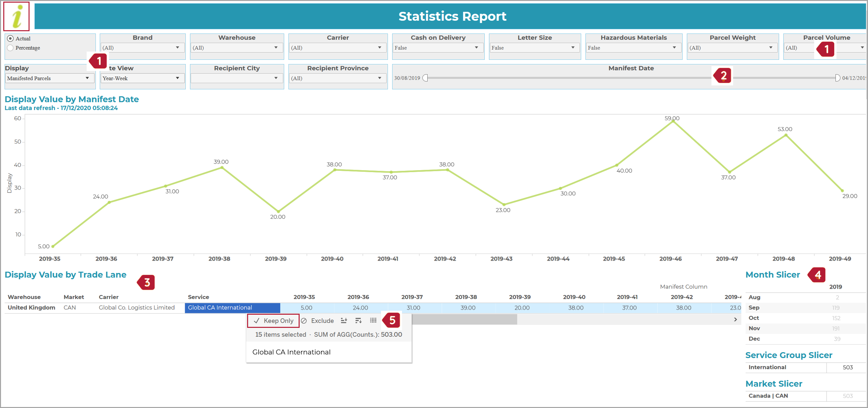The height and width of the screenshot is (408, 868).
Task: Open the Brand dropdown
Action: pyautogui.click(x=142, y=48)
